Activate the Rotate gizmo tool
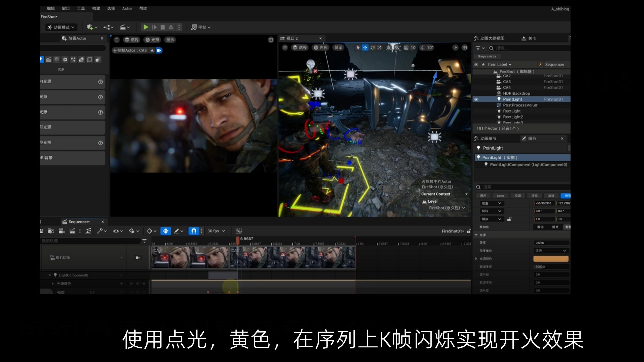The width and height of the screenshot is (644, 362). tap(373, 48)
